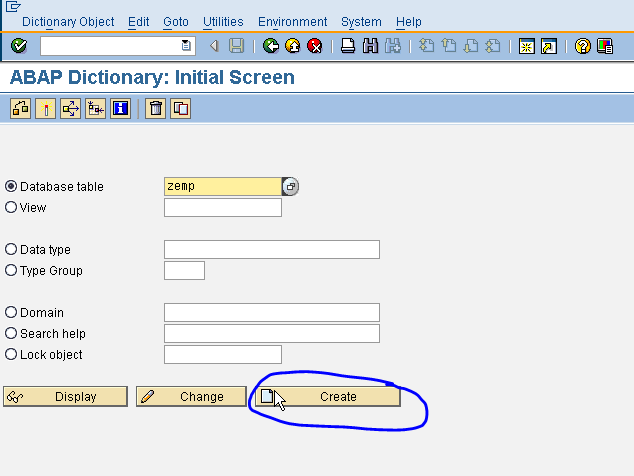Image resolution: width=634 pixels, height=476 pixels.
Task: Click the Display button
Action: [66, 397]
